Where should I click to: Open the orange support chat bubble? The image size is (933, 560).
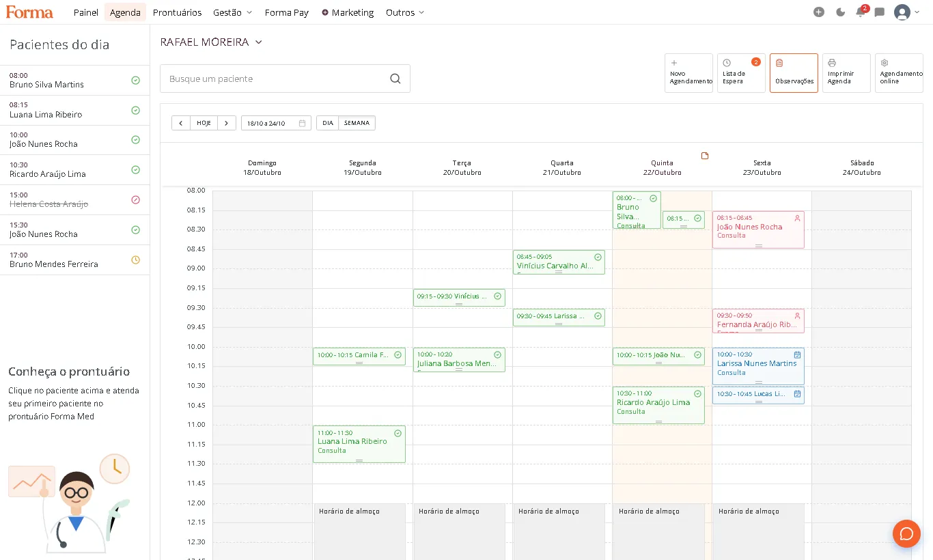click(x=906, y=533)
